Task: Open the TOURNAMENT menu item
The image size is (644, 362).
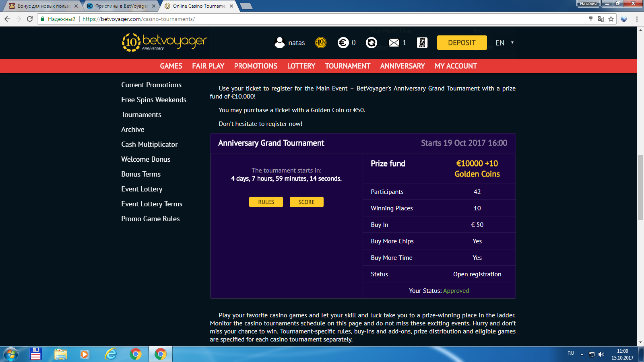Action: coord(347,66)
